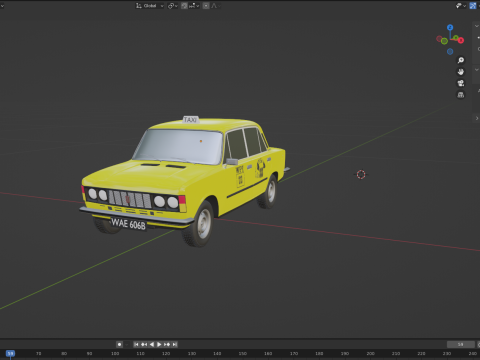Toggle auto keying record button
The width and height of the screenshot is (480, 360).
pos(119,344)
